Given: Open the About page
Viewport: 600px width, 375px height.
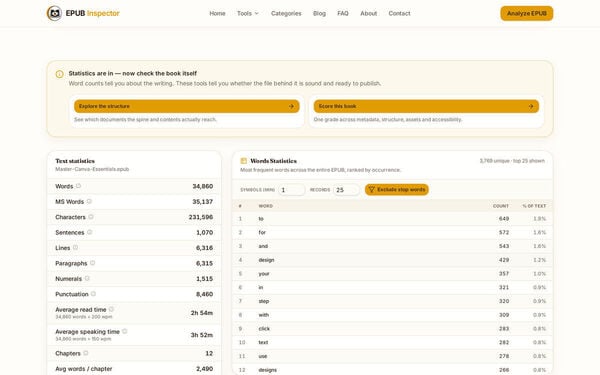Looking at the screenshot, I should (x=368, y=13).
